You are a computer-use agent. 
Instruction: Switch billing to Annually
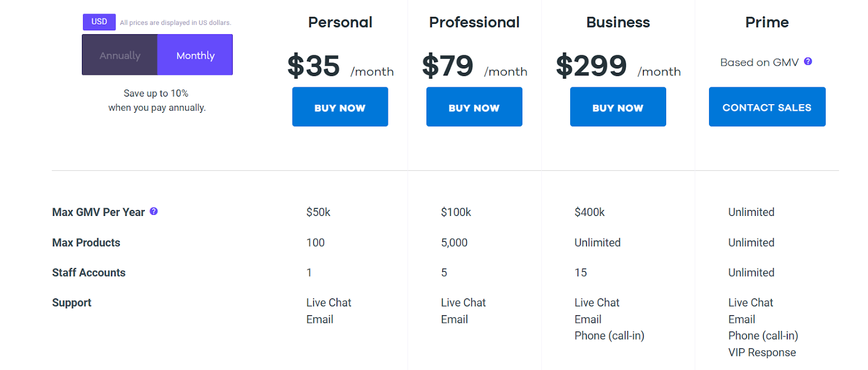tap(120, 55)
